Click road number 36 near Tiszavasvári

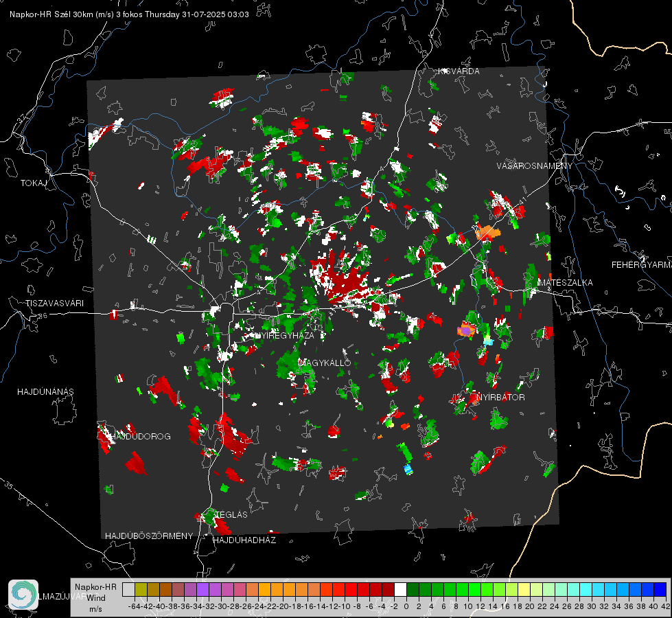tap(43, 316)
